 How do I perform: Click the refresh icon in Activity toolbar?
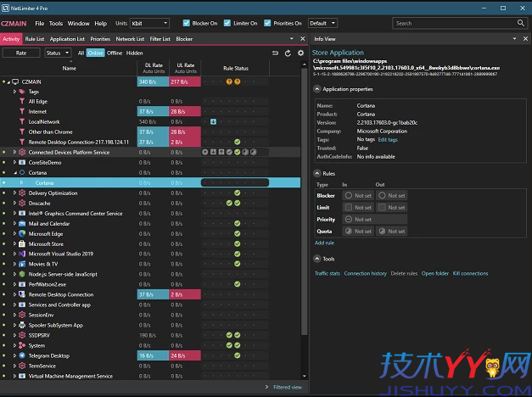coord(288,53)
